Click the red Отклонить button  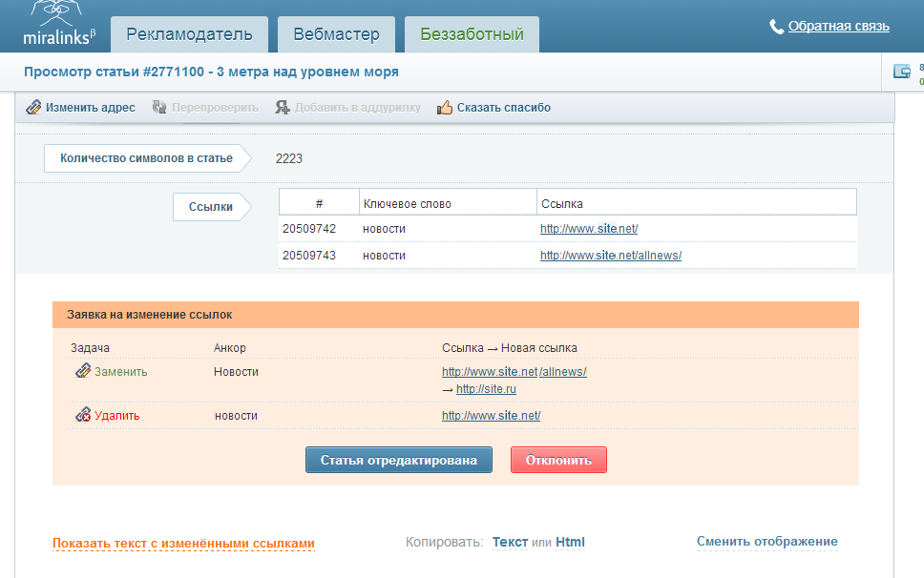click(x=558, y=460)
